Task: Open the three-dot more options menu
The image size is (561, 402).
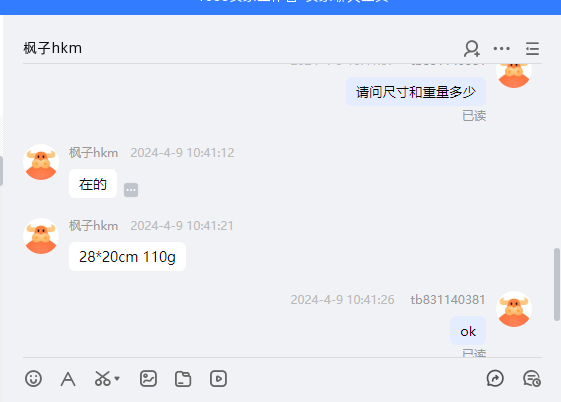Action: pos(502,48)
